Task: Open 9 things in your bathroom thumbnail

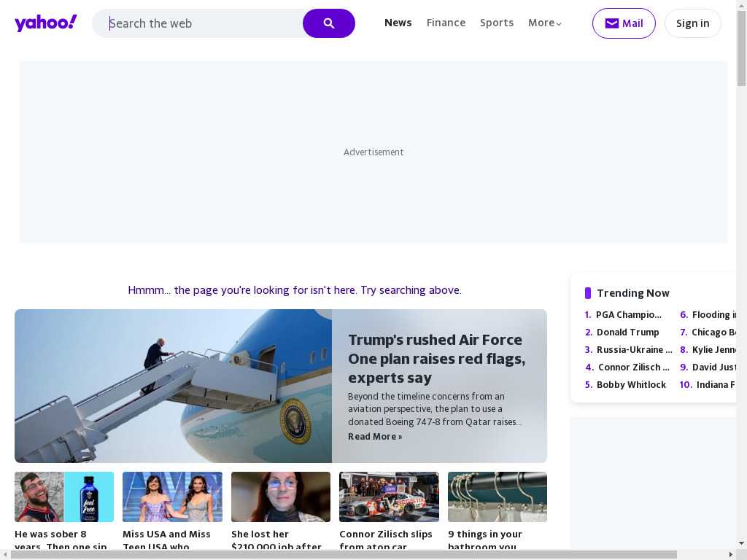Action: [x=497, y=497]
